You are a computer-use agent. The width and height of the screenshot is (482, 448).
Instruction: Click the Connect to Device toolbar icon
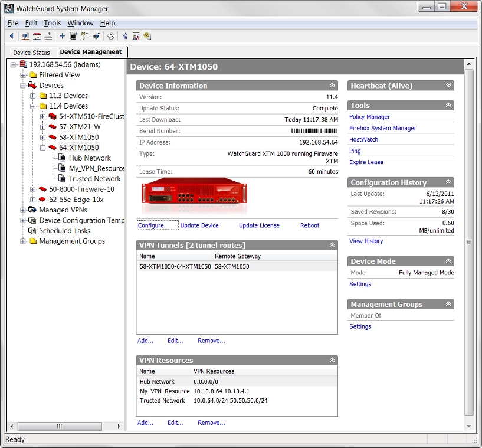(25, 35)
